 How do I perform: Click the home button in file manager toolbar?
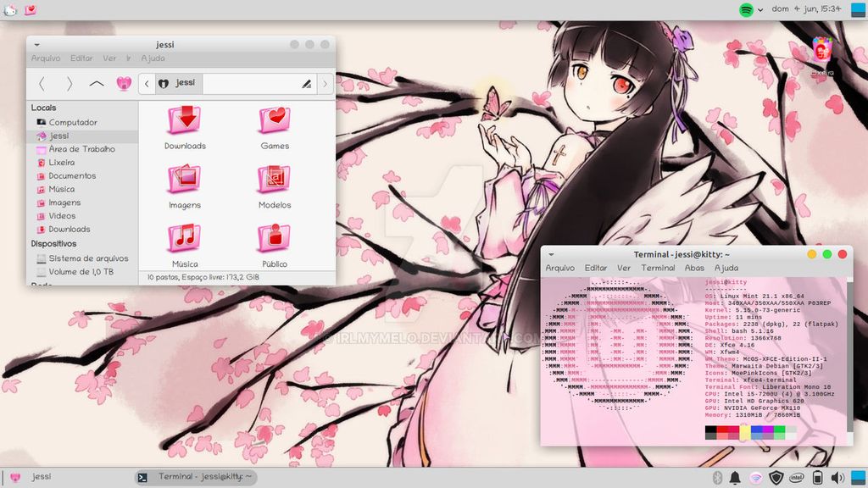tap(124, 84)
